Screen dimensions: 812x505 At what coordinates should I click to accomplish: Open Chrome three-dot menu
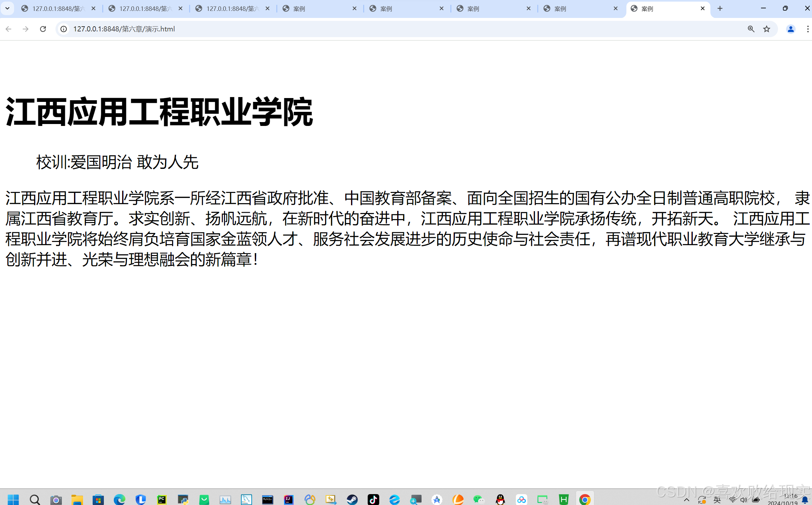pos(807,29)
